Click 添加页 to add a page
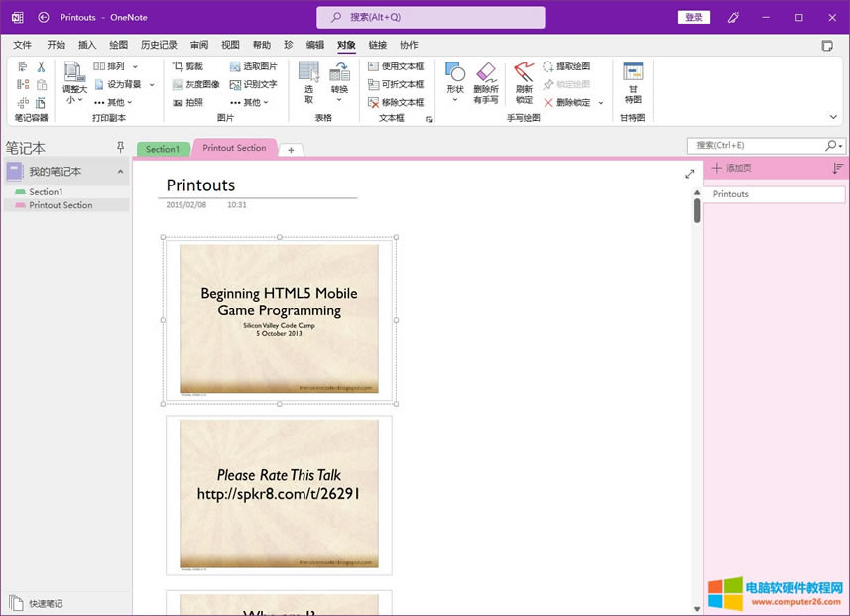 click(x=732, y=168)
